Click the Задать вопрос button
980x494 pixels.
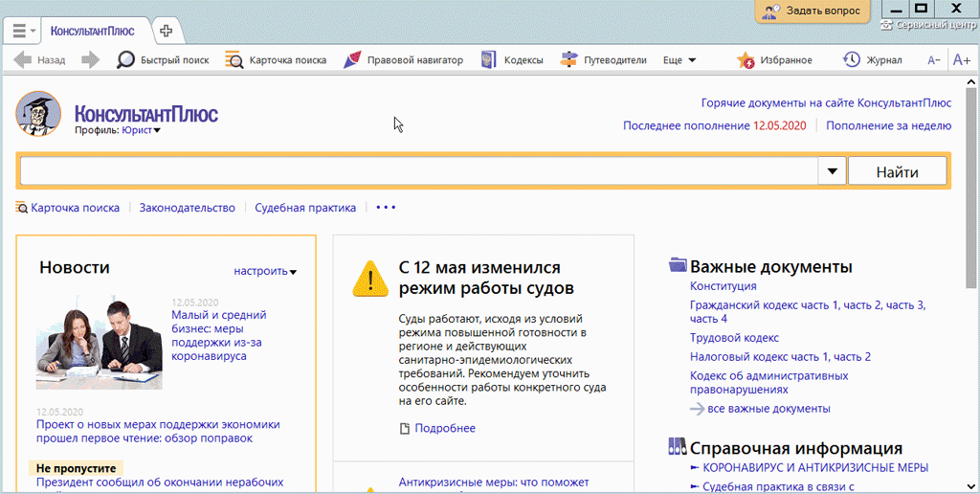(813, 11)
